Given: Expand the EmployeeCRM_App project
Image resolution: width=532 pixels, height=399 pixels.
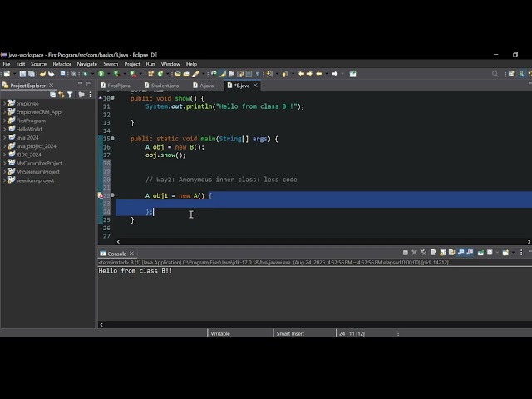Looking at the screenshot, I should [x=5, y=112].
